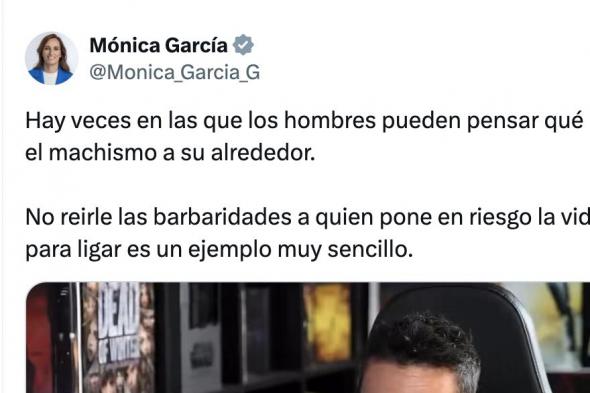
Task: Select the word "barbaridades" in the tweet
Action: (x=222, y=217)
